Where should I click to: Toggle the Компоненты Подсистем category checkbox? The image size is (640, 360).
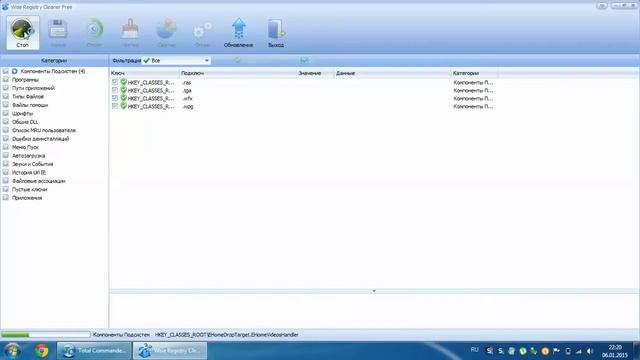[6, 71]
